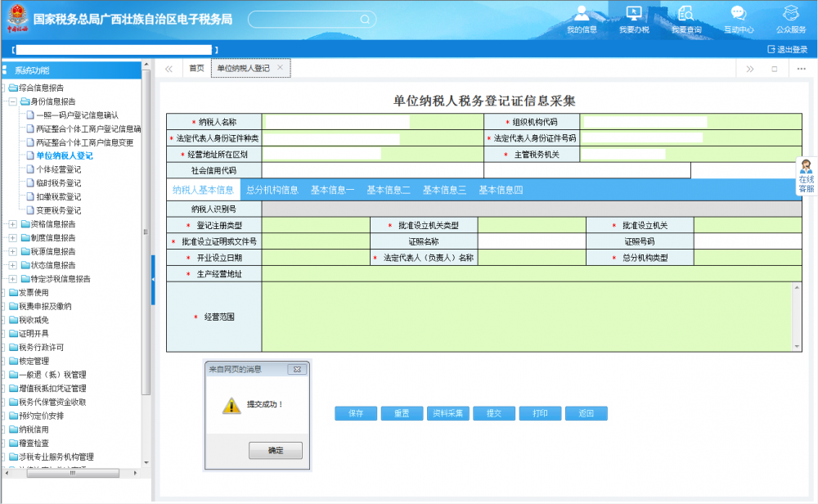Expand the 制度信息报告 tree node

[12, 238]
